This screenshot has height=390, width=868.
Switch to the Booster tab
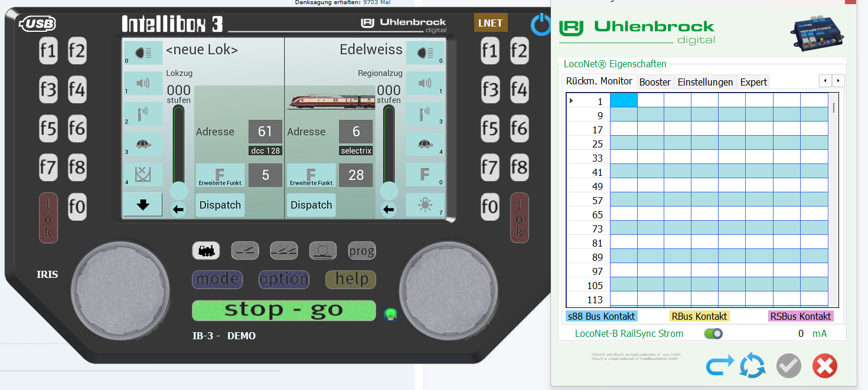pyautogui.click(x=655, y=82)
